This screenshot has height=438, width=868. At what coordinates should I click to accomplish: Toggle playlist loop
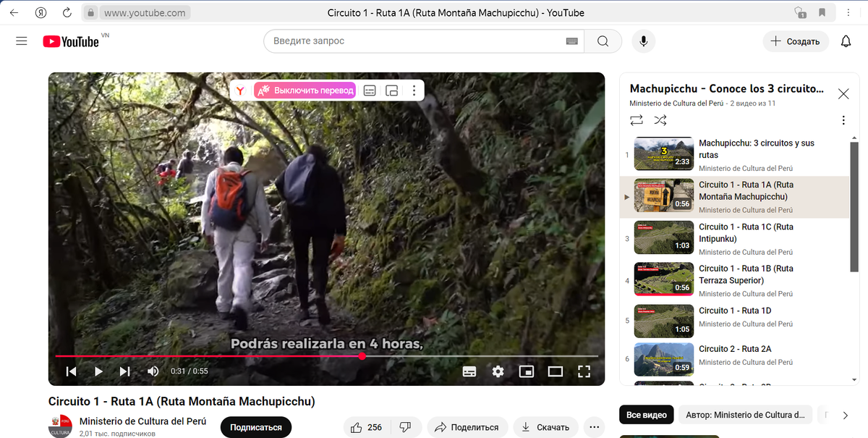pyautogui.click(x=637, y=120)
